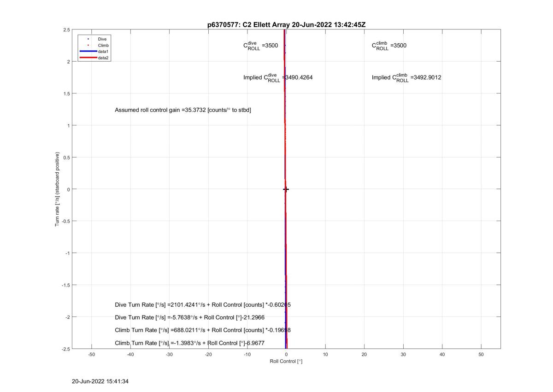Screen dimensions: 553x392
Task: Select the 'Assumed roll control gain =35.3732' annotation
Action: point(183,110)
